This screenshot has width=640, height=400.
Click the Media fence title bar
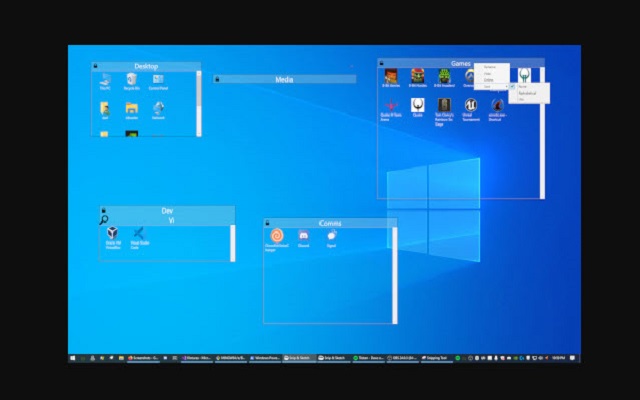click(x=284, y=79)
